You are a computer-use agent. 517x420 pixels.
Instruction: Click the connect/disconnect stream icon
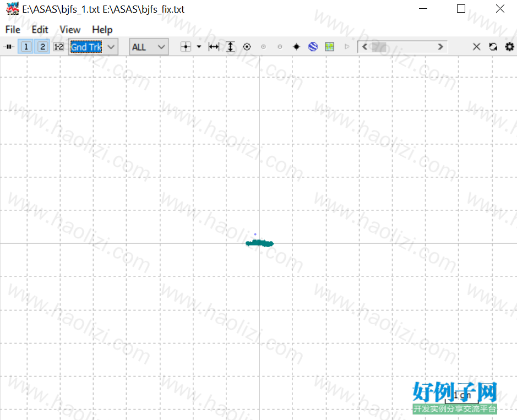(9, 47)
